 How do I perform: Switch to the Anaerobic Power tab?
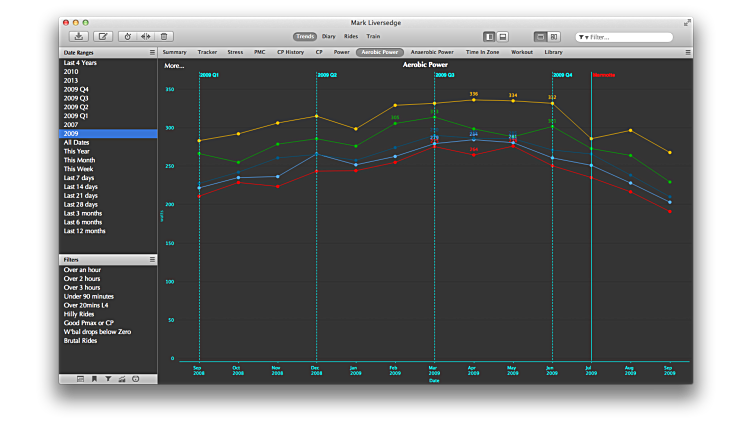(432, 52)
